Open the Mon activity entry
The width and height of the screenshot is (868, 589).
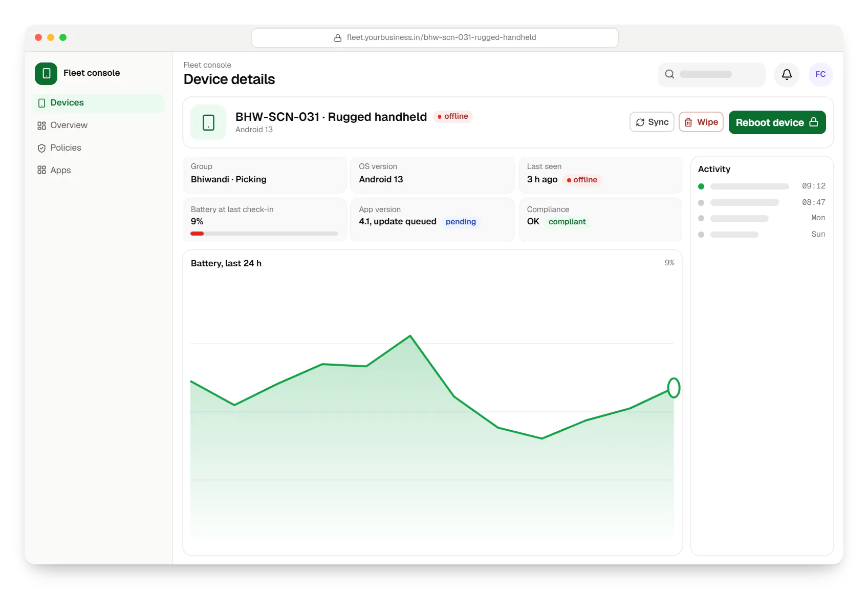click(762, 218)
